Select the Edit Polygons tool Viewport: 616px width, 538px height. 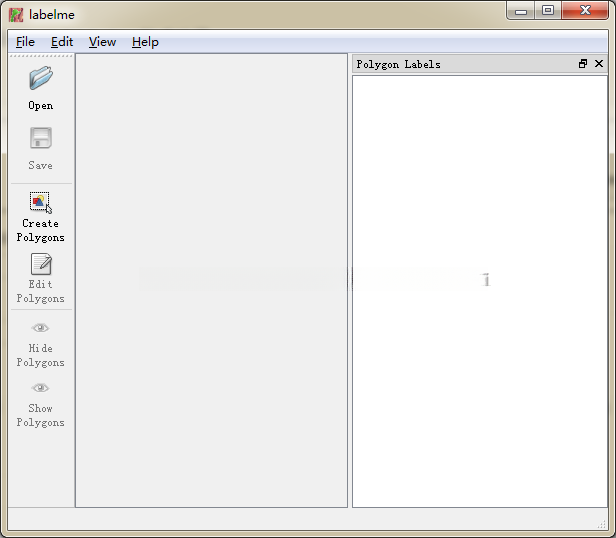(x=40, y=278)
